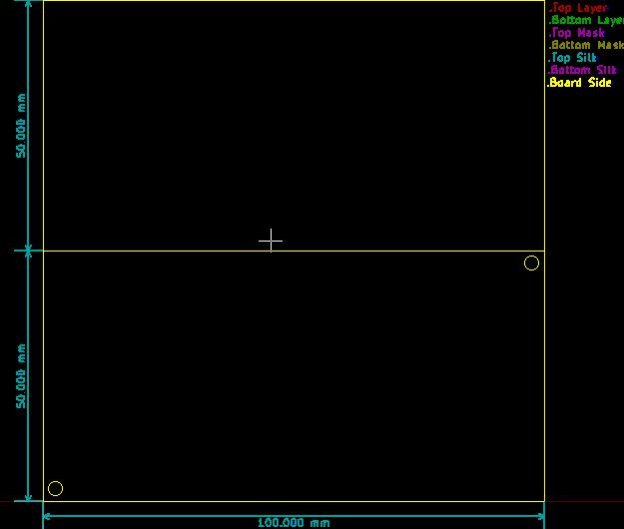Click the upper 50.000 mm vertical dimension text
This screenshot has width=624, height=529.
coord(20,127)
